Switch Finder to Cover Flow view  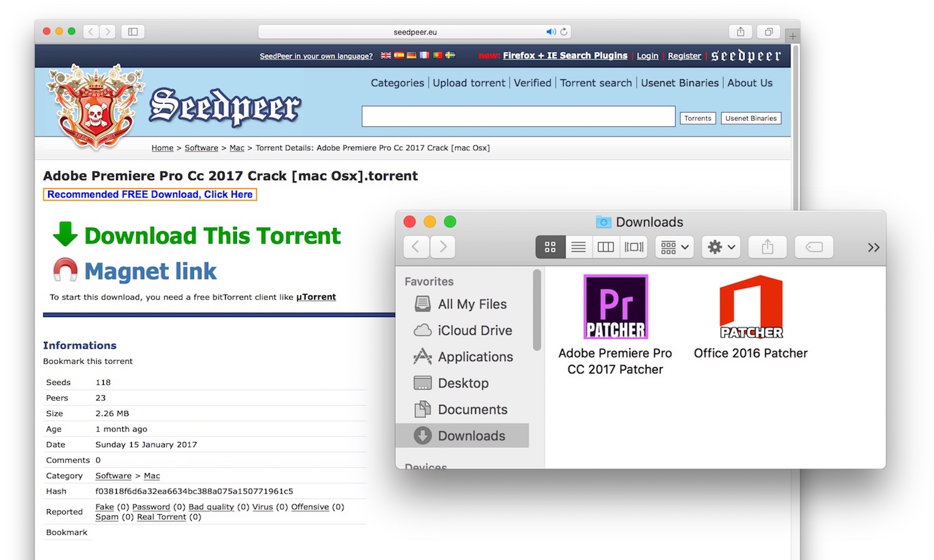pos(633,247)
